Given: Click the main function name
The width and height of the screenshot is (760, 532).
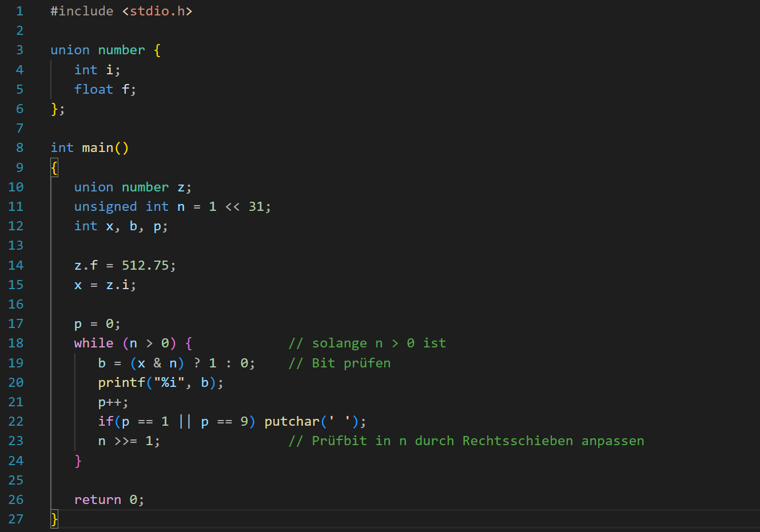Looking at the screenshot, I should 98,148.
